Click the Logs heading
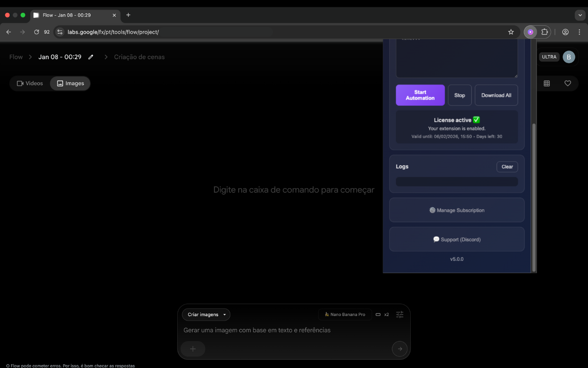Image resolution: width=588 pixels, height=368 pixels. click(402, 167)
